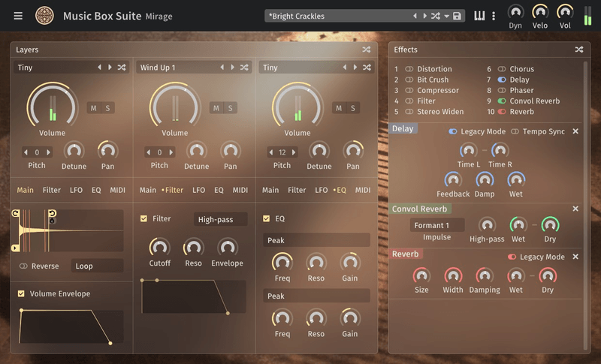Enable the Reverse sample toggle
Screen dimensions: 601x364
23,266
